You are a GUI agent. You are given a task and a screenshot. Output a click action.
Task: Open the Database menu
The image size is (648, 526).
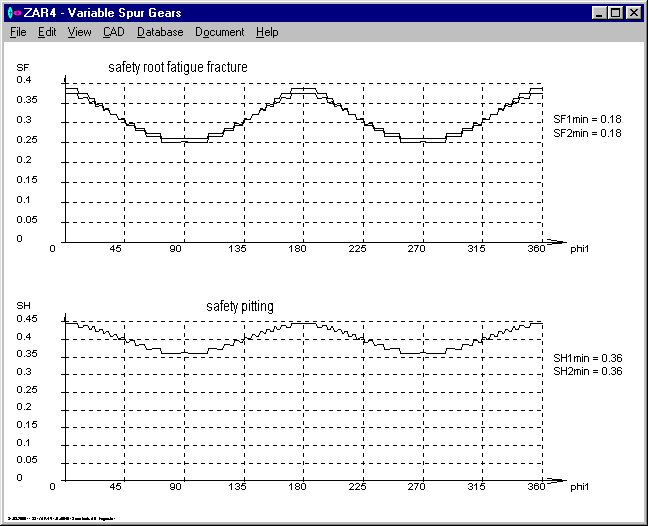160,32
